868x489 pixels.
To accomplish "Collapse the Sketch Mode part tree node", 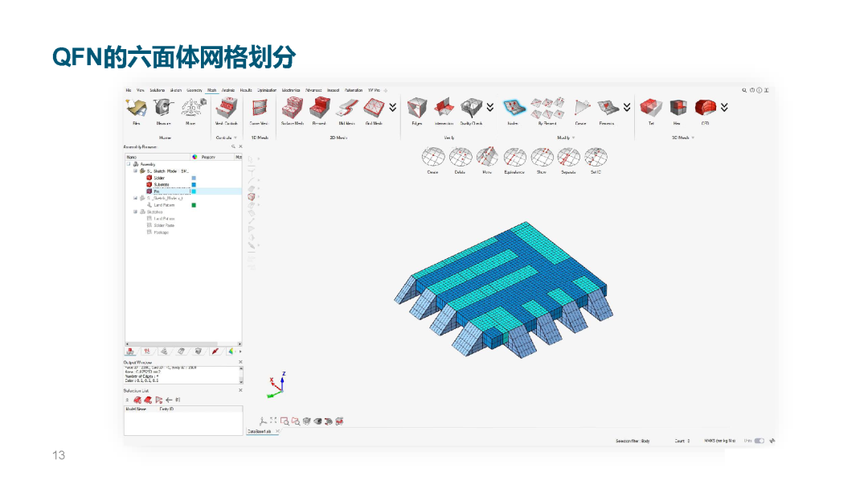I will click(x=135, y=171).
